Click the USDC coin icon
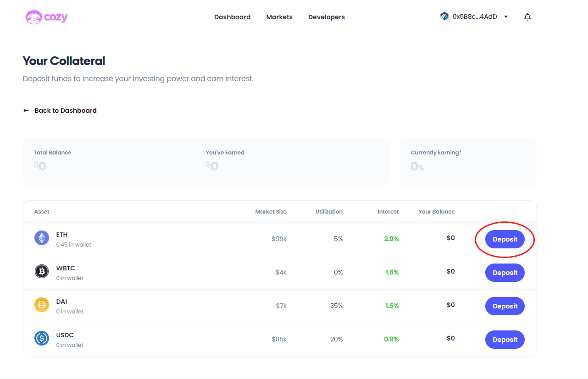The height and width of the screenshot is (379, 588). (42, 339)
